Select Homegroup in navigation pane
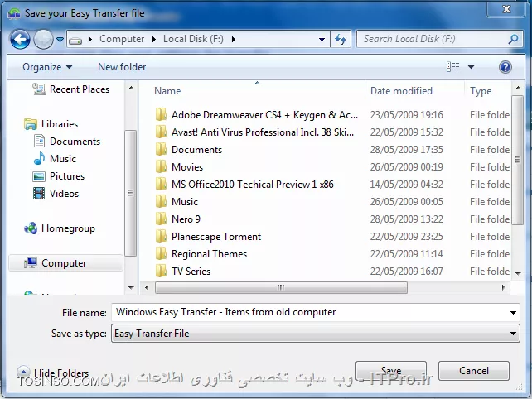 tap(60, 228)
